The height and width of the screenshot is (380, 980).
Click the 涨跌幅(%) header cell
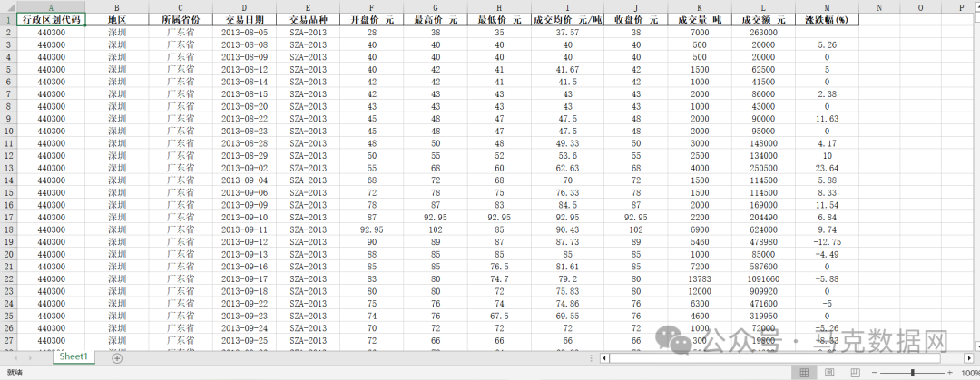click(827, 20)
